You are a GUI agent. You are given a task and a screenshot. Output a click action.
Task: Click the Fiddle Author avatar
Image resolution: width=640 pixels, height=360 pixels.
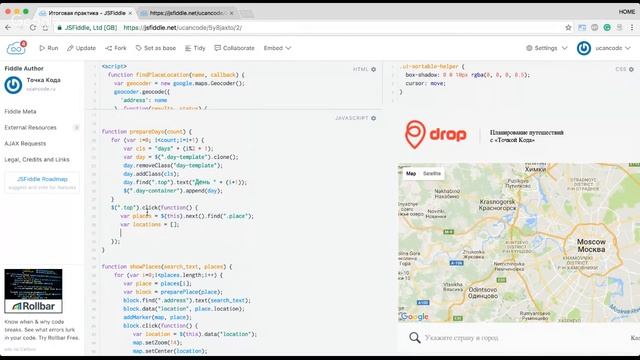point(13,85)
